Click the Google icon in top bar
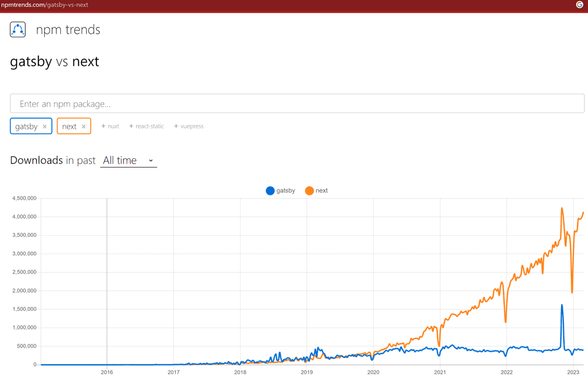Screen dimensions: 588x378 point(579,5)
